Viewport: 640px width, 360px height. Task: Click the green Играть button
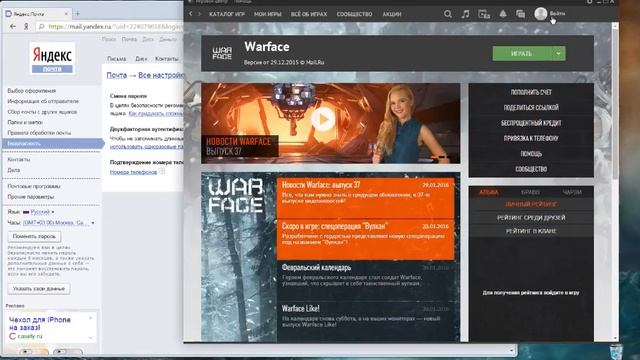pos(522,53)
